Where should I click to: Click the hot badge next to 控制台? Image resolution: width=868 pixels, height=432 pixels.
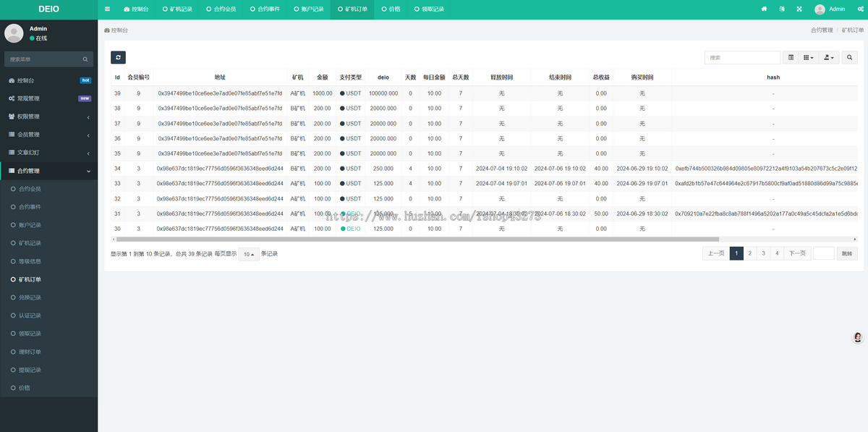85,80
